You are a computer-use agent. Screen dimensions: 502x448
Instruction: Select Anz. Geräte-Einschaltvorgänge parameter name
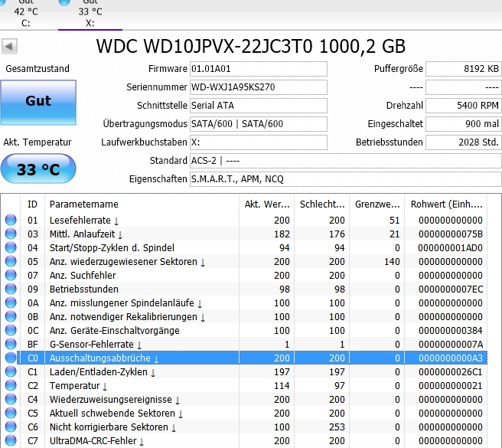(x=115, y=330)
